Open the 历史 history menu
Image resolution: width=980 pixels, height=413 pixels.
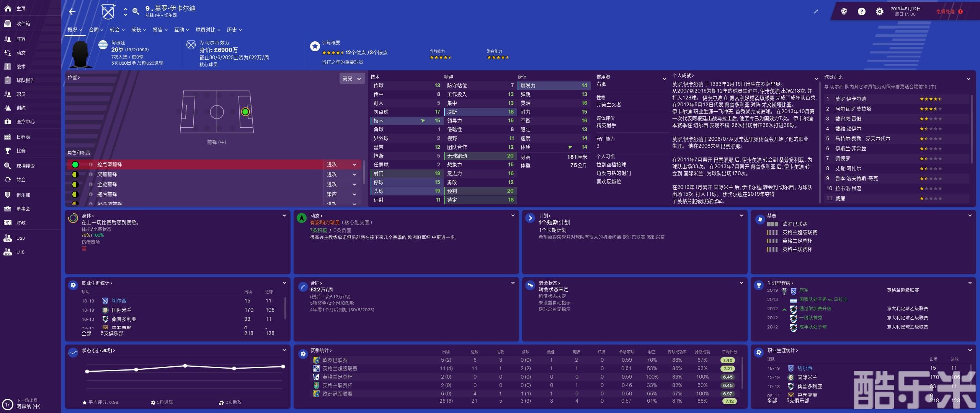[234, 29]
